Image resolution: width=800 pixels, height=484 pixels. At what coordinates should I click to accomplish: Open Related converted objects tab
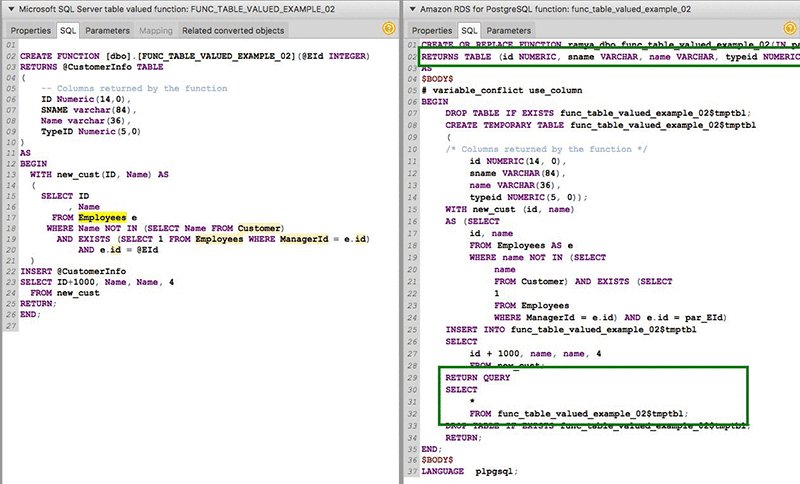tap(233, 31)
